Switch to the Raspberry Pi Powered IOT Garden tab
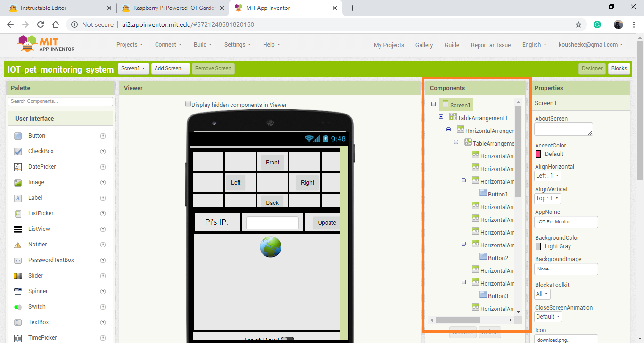The width and height of the screenshot is (644, 343). (x=172, y=8)
